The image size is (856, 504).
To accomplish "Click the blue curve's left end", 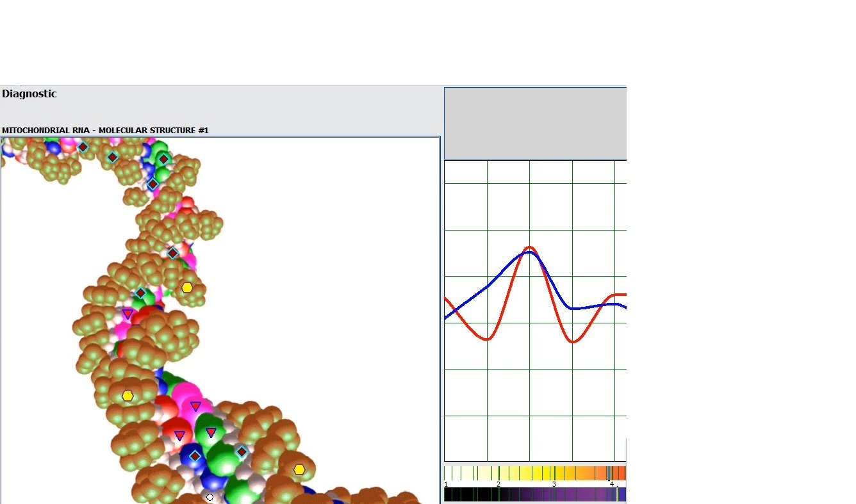I will [x=446, y=318].
